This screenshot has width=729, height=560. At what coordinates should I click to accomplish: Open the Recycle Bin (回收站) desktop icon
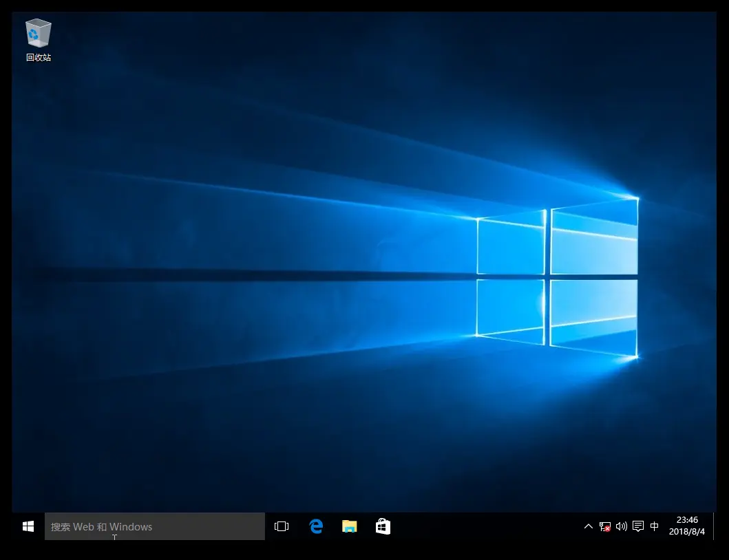(x=38, y=40)
